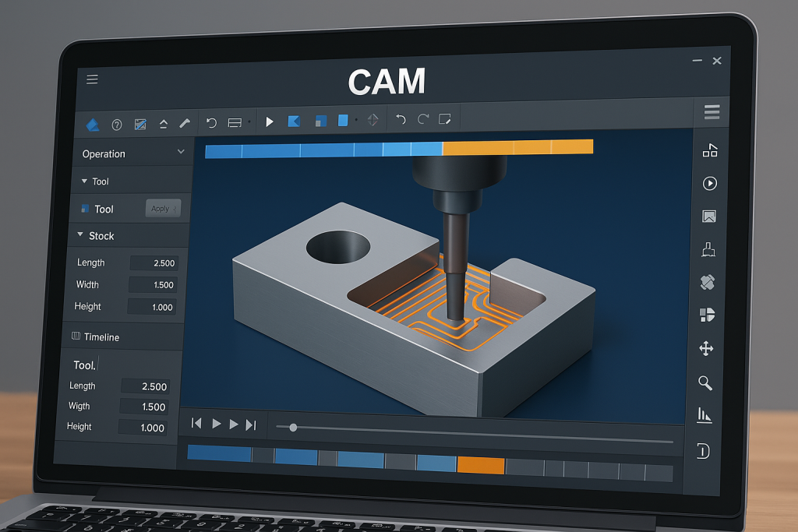This screenshot has width=798, height=532.
Task: Click the eject arrow icon in the toolbar
Action: coord(164,122)
